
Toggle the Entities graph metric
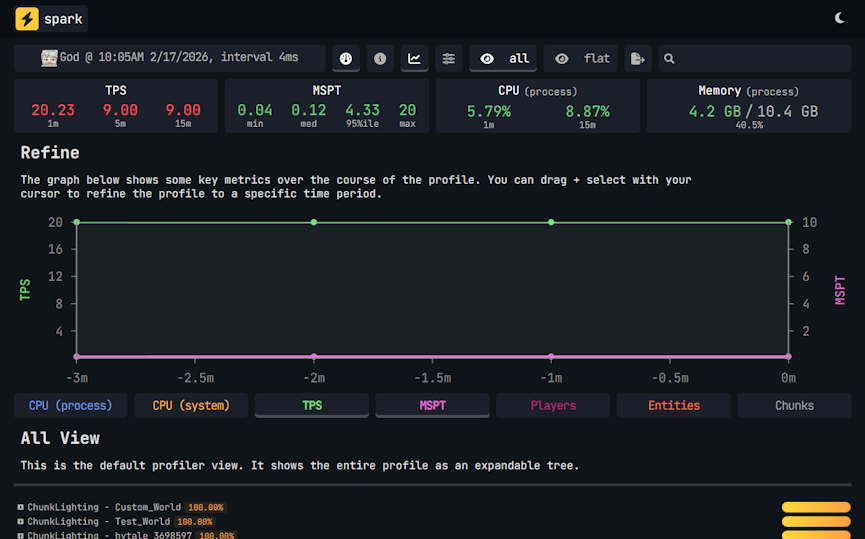674,405
